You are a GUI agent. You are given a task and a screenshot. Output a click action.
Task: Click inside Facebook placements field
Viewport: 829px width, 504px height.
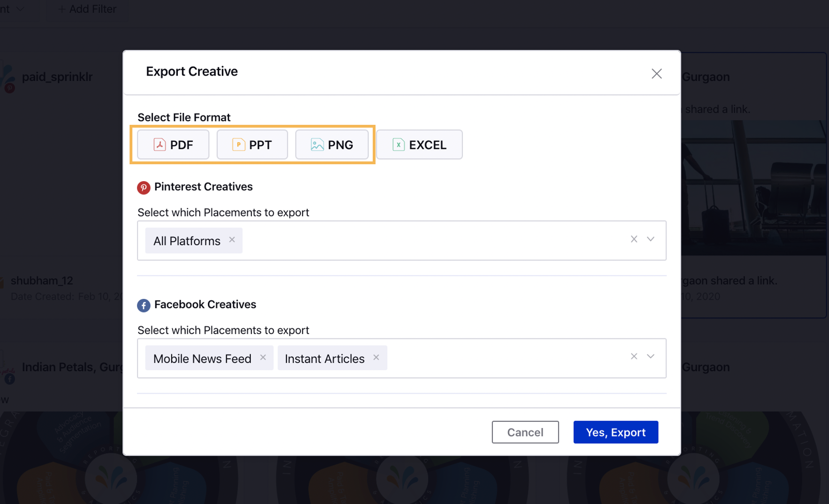(402, 358)
